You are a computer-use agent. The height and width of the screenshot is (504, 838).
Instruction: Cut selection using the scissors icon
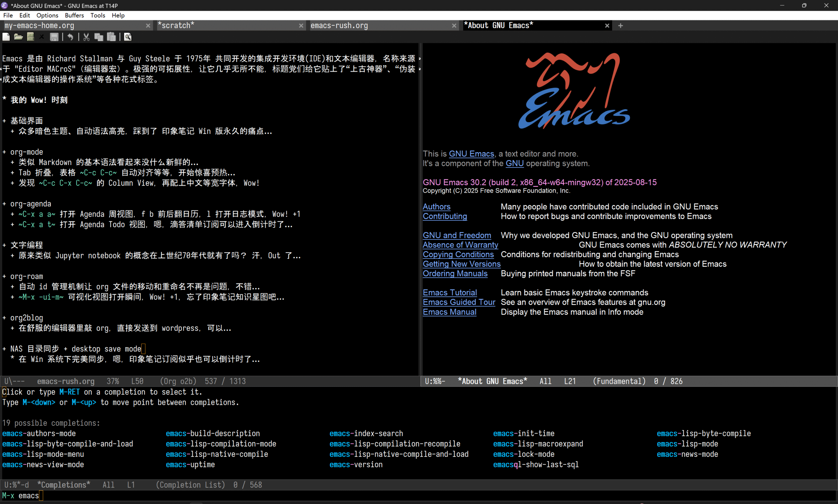coord(86,37)
